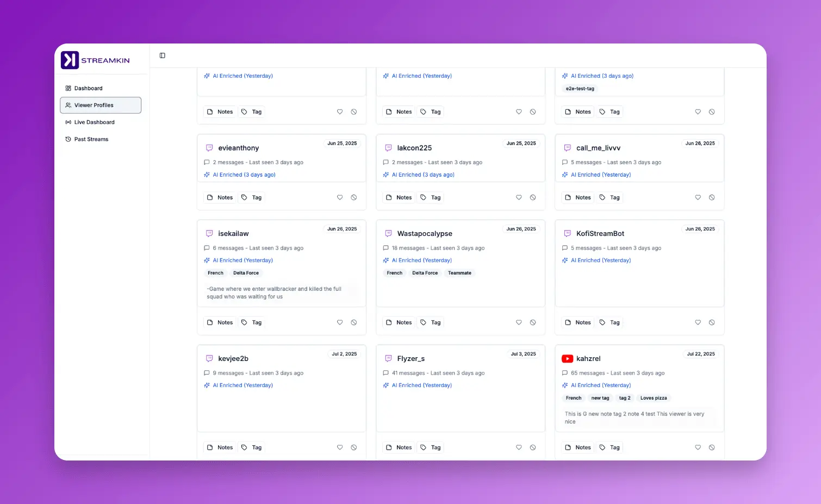Open the kevjee2b profile name
Image resolution: width=821 pixels, height=504 pixels.
233,359
